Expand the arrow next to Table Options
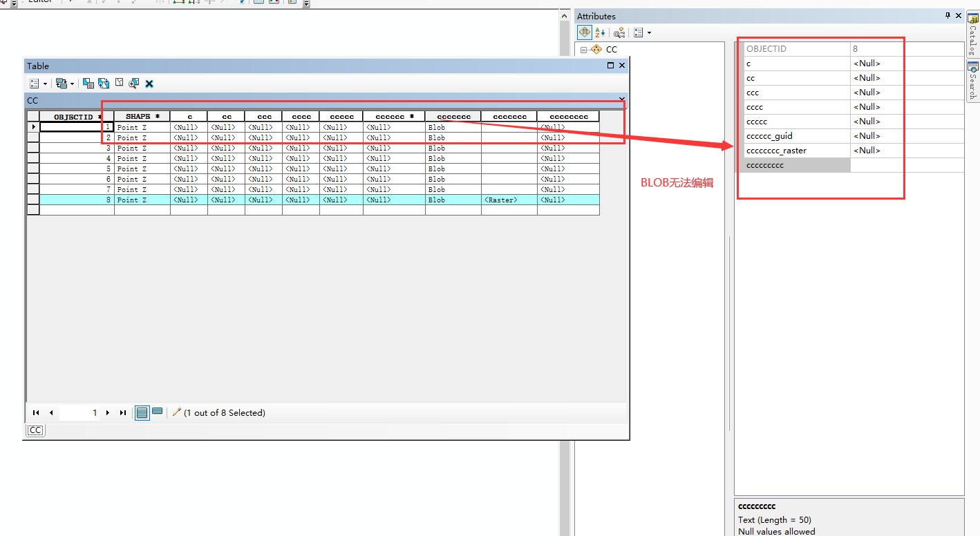Image resolution: width=980 pixels, height=536 pixels. tap(45, 83)
